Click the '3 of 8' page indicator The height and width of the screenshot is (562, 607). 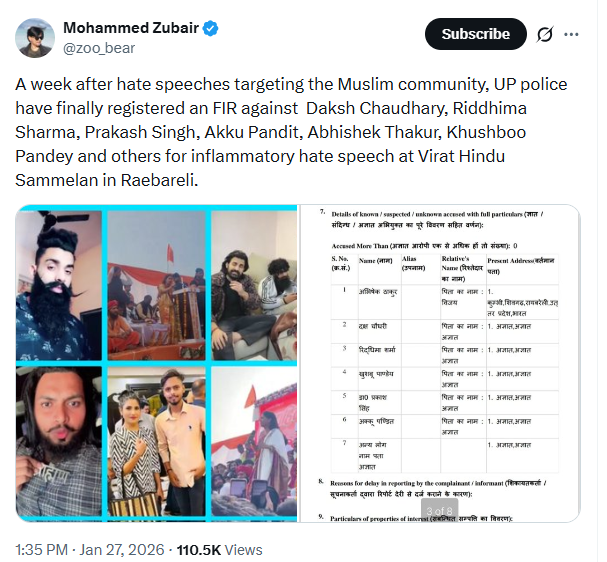[439, 511]
